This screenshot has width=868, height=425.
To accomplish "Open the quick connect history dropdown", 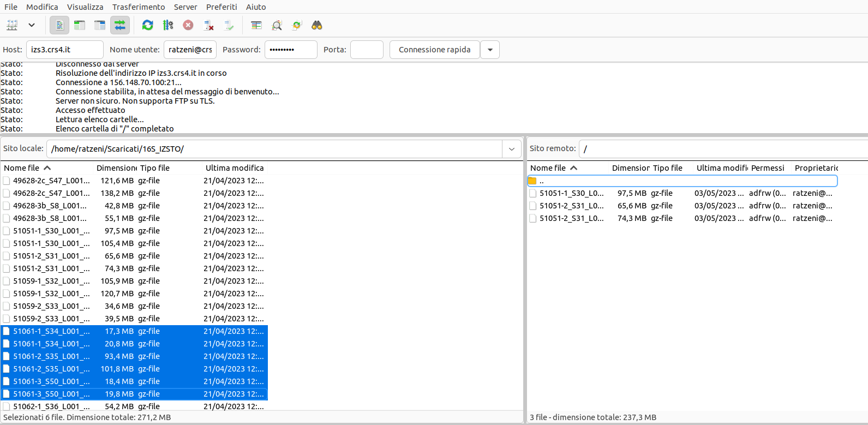I will [490, 50].
